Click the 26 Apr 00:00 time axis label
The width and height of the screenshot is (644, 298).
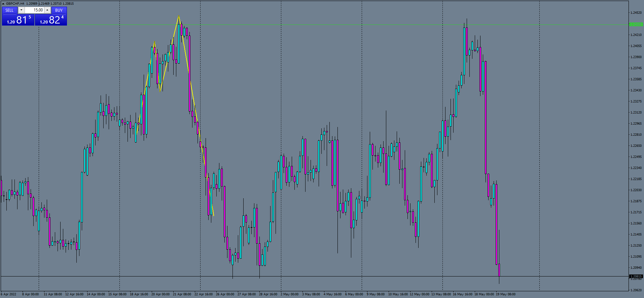(x=225, y=294)
